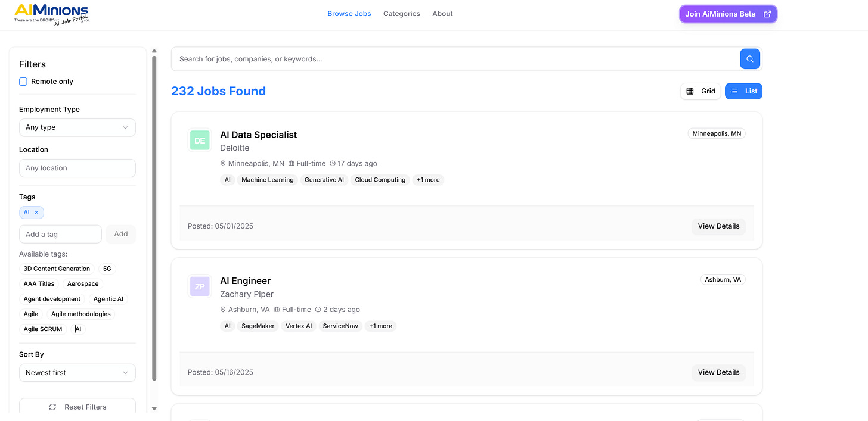Image resolution: width=868 pixels, height=421 pixels.
Task: View Details for AI Data Specialist
Action: (718, 226)
